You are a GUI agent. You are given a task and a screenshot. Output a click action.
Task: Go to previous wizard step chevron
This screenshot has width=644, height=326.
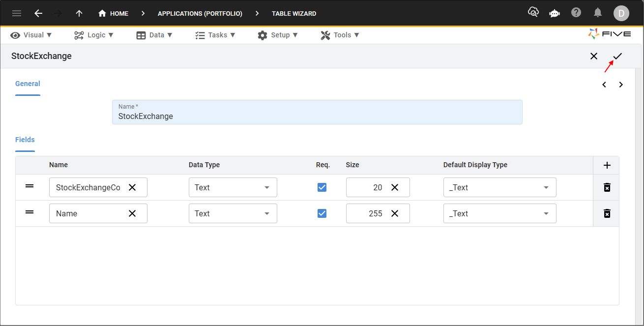pos(604,85)
